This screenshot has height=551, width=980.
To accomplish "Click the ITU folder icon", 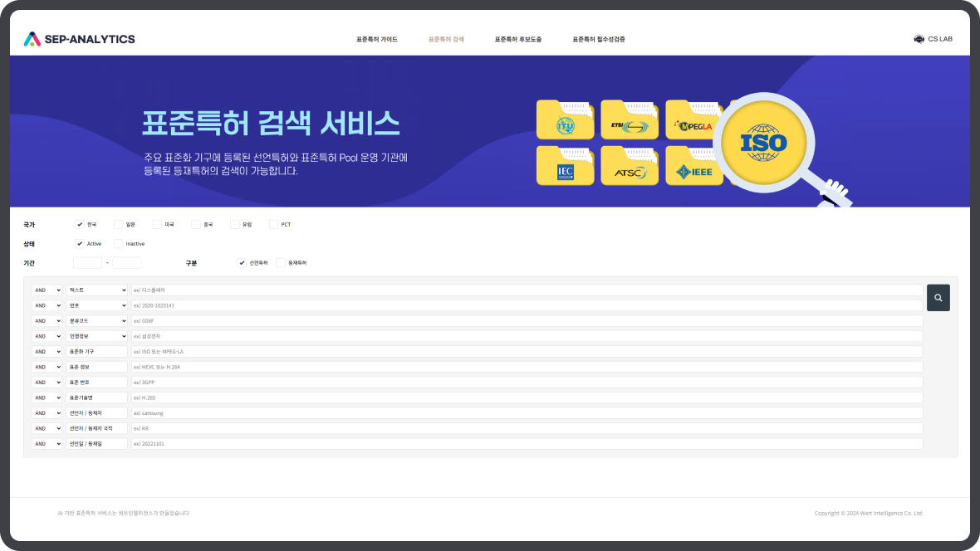I will click(565, 119).
